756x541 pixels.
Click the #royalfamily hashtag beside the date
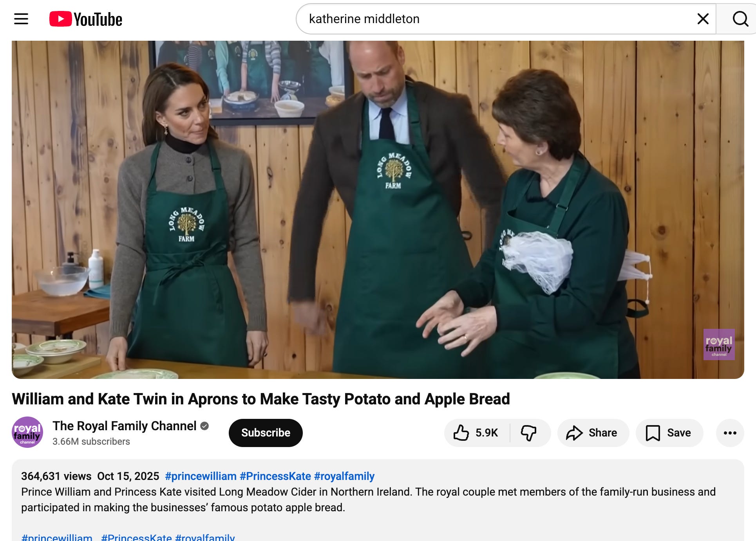(x=344, y=476)
